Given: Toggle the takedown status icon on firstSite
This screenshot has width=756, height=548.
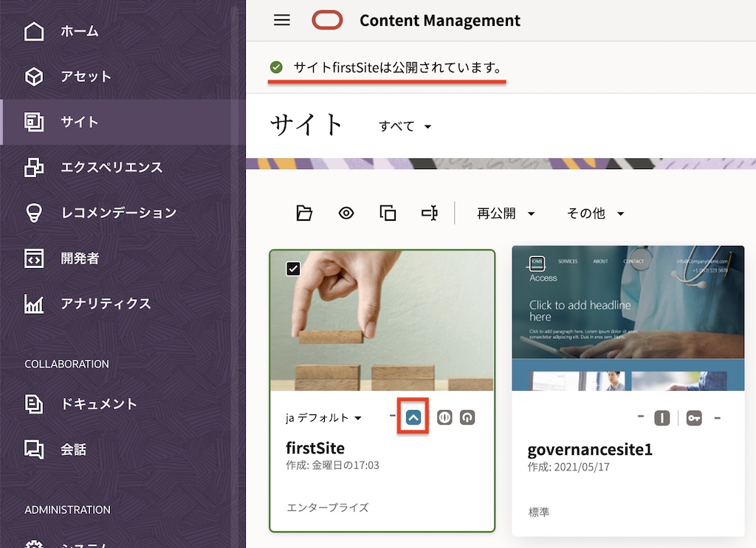Looking at the screenshot, I should pos(466,417).
